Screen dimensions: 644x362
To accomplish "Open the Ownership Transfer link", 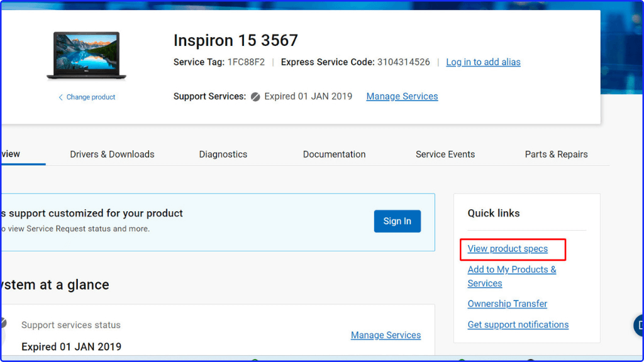I will (507, 304).
